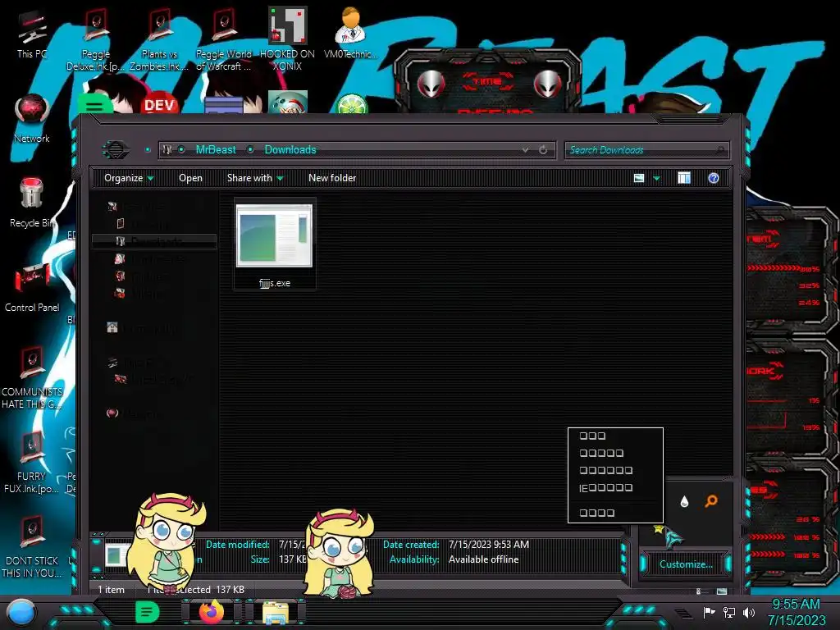840x630 pixels.
Task: Refresh the Downloads folder
Action: 543,150
